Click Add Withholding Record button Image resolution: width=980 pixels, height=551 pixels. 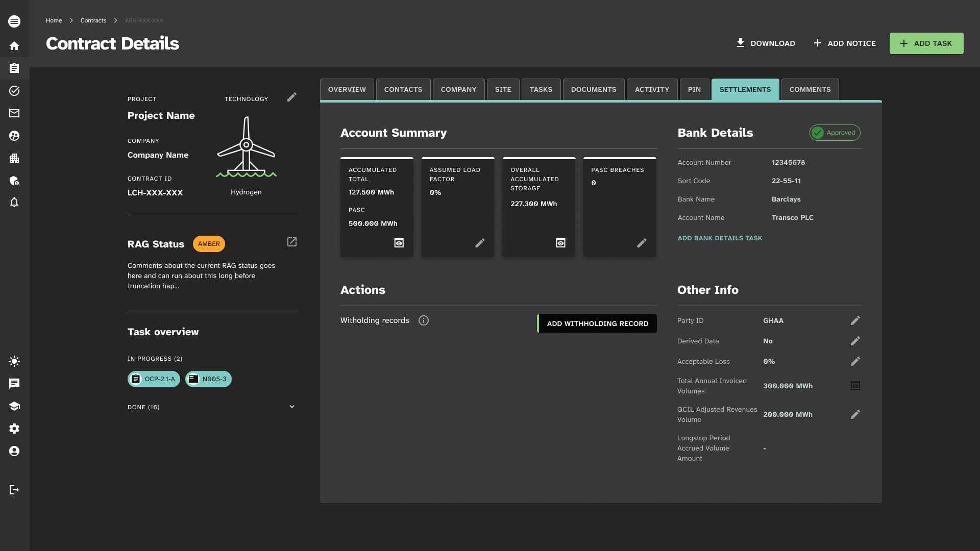(x=597, y=323)
